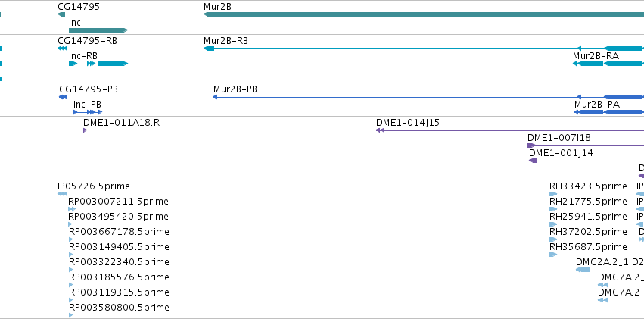Select the Mur2B gene bar
This screenshot has height=319, width=644.
(x=424, y=15)
